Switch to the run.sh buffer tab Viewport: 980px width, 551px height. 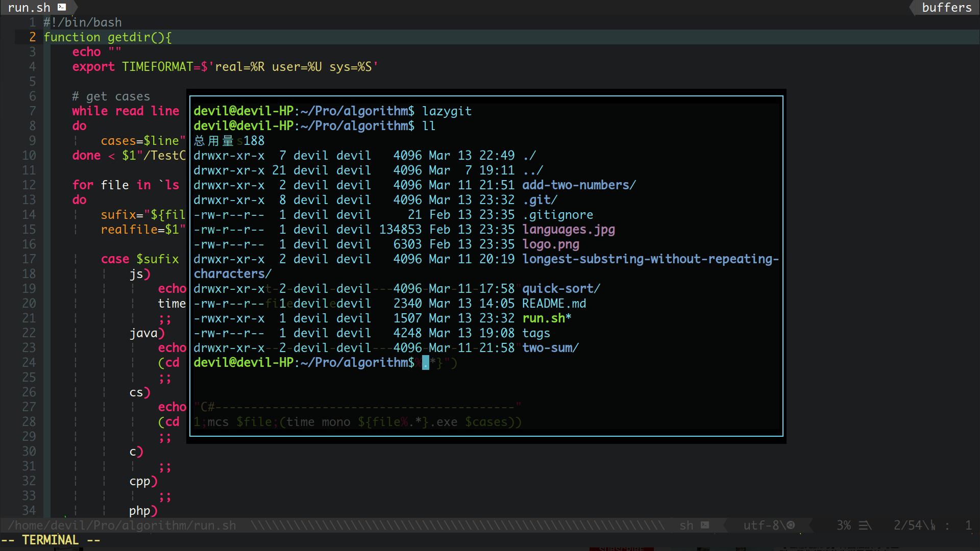point(30,7)
